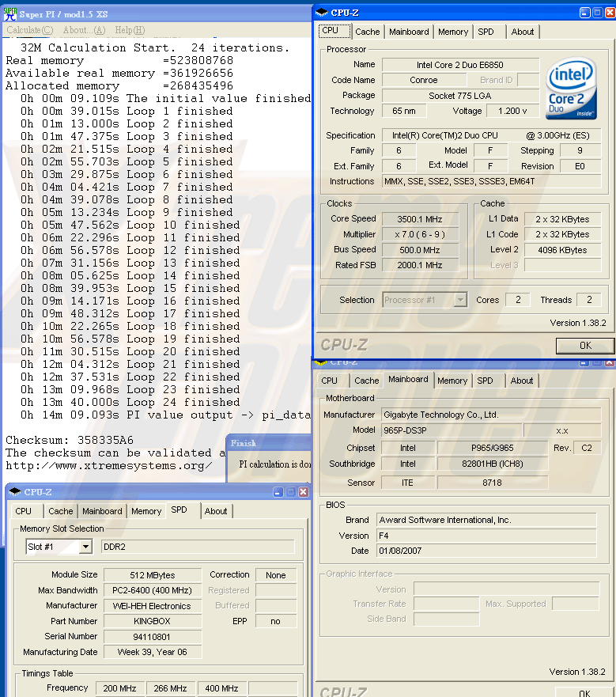616x697 pixels.
Task: Close the top CPU-Z CPU window
Action: (610, 13)
